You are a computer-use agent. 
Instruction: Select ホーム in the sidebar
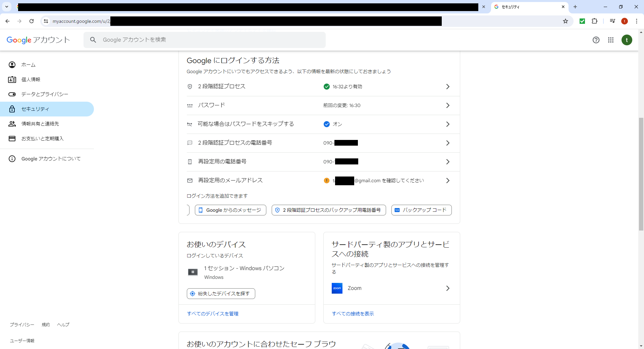[29, 65]
